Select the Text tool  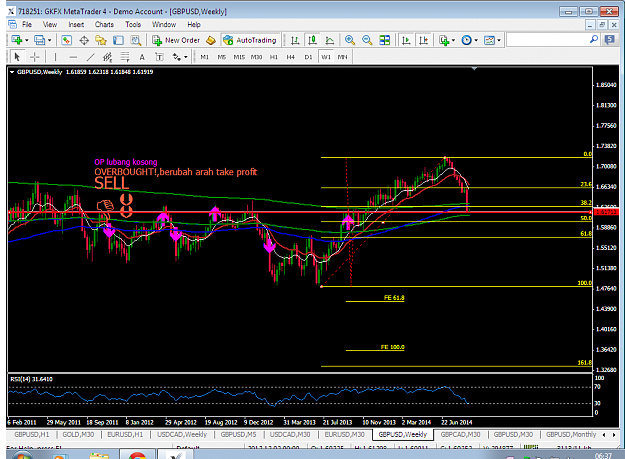(142, 57)
